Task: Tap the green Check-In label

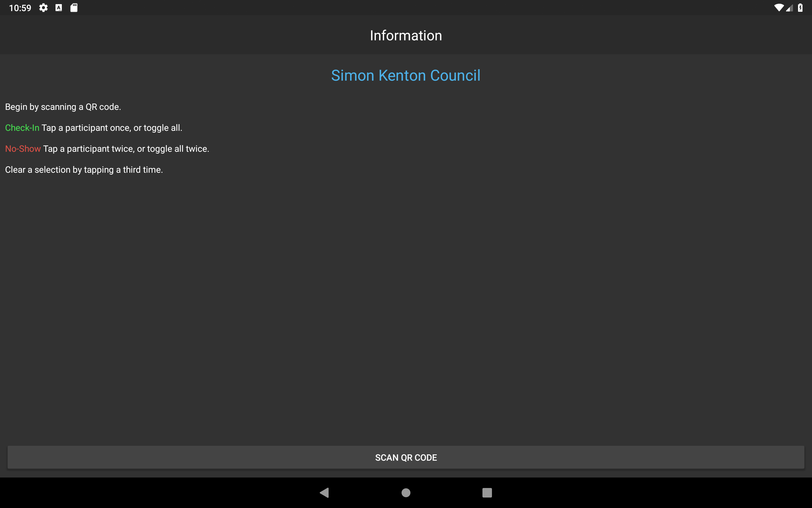Action: pos(22,128)
